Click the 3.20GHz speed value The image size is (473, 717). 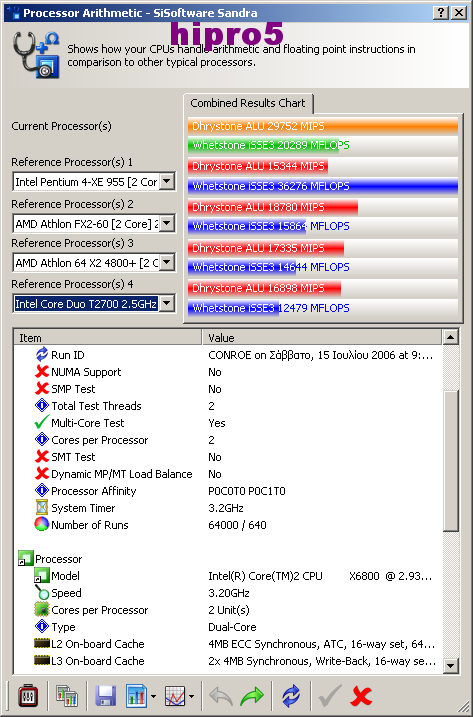(229, 593)
